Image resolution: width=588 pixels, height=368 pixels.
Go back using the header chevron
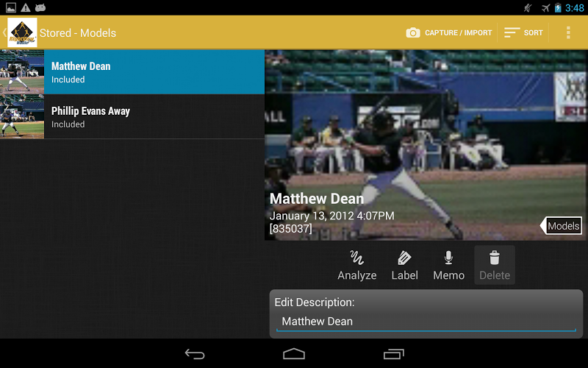[4, 32]
